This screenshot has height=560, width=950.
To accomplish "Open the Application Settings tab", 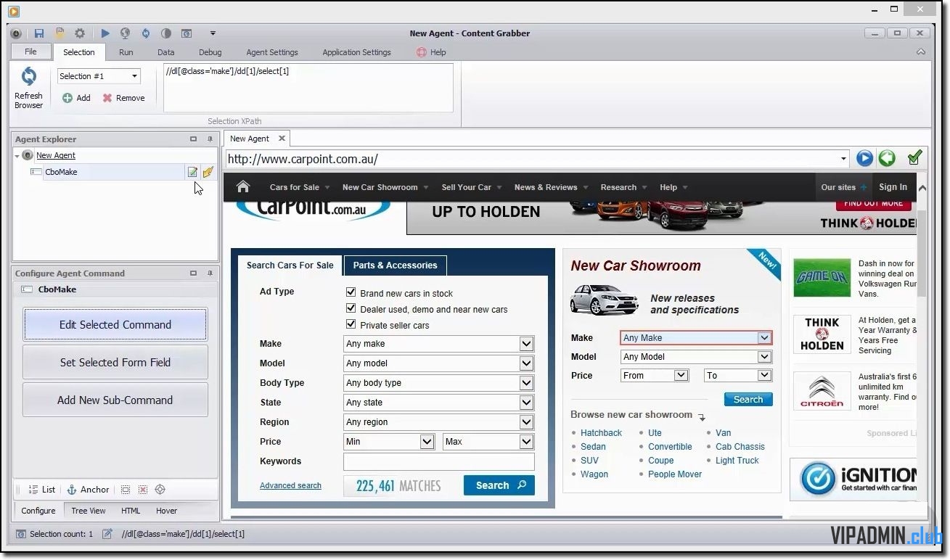I will pos(356,52).
